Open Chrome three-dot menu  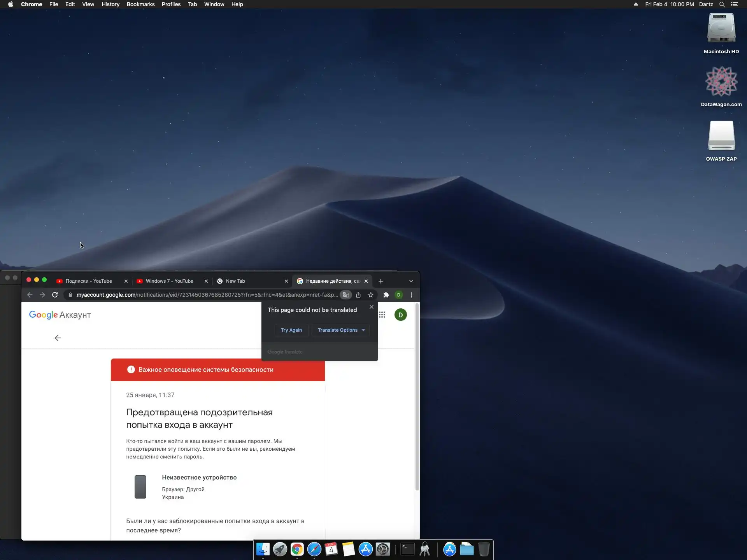point(411,295)
